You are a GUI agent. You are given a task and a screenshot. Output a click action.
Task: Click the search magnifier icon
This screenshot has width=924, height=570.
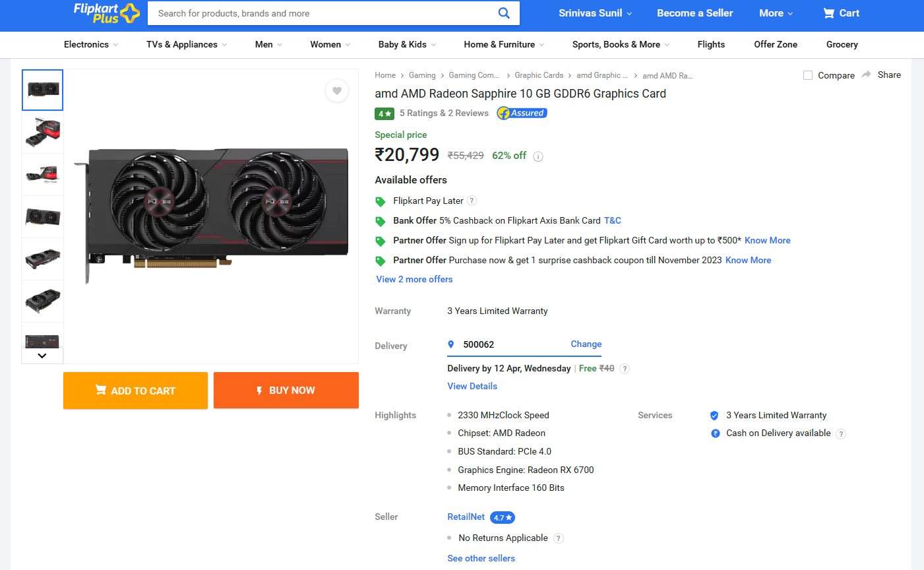[504, 13]
